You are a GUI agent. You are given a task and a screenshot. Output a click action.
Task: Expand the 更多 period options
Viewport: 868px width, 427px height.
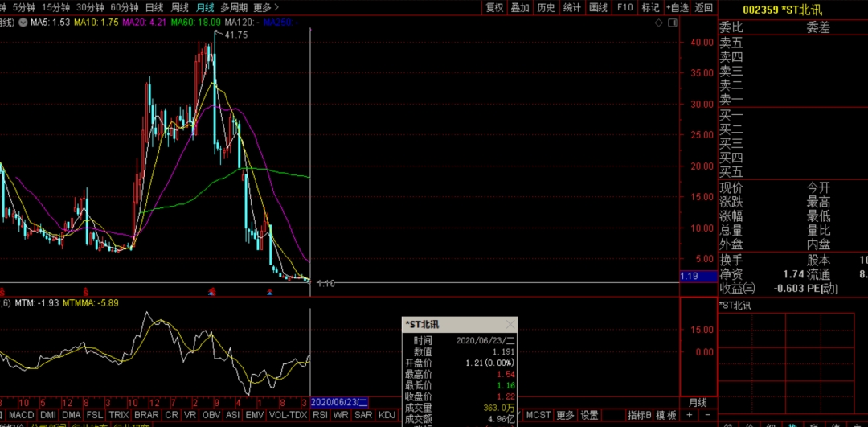click(265, 7)
